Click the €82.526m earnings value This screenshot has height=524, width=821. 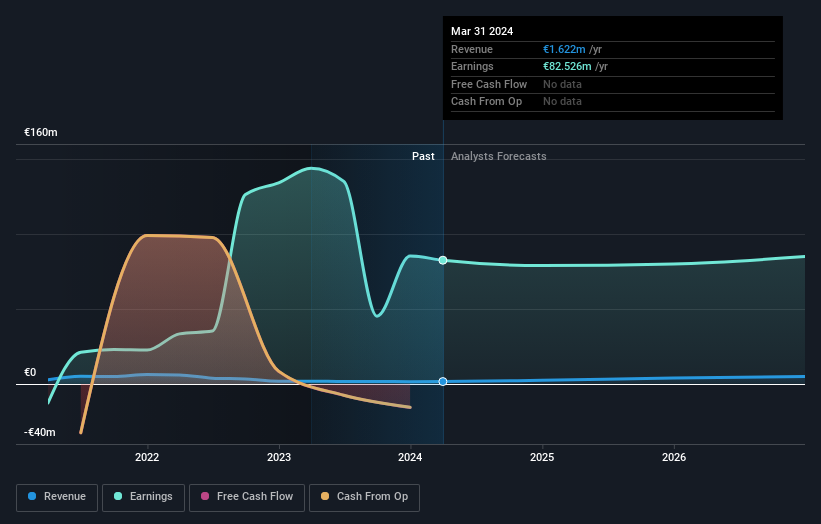pyautogui.click(x=567, y=66)
